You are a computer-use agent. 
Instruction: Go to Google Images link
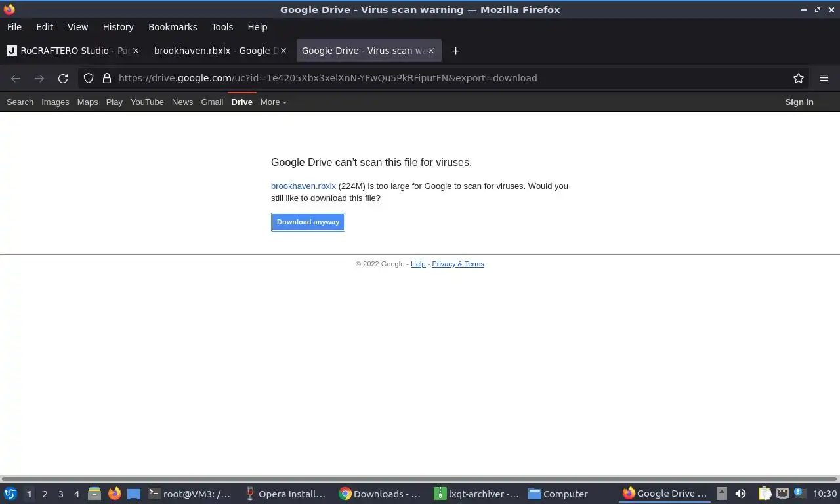coord(55,102)
